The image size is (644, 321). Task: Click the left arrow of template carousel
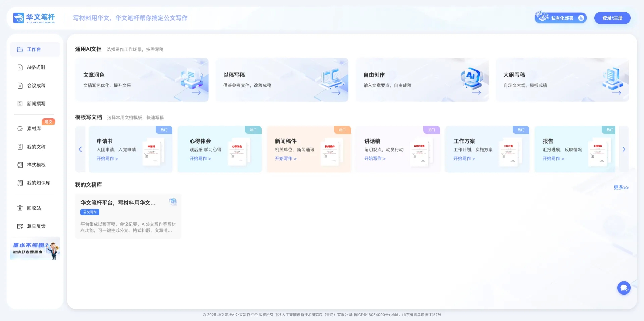(80, 149)
